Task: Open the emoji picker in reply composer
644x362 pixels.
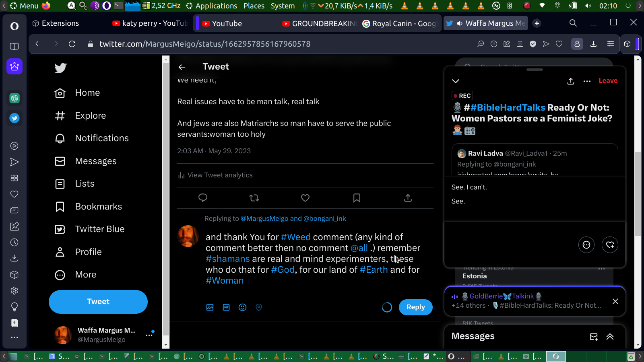Action: coord(242,307)
